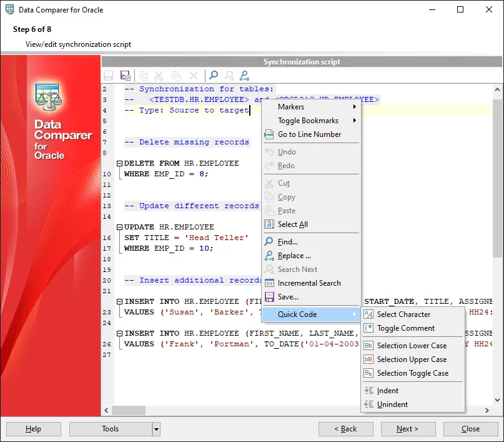504x442 pixels.
Task: Choose Find... in the context menu
Action: tap(311, 241)
